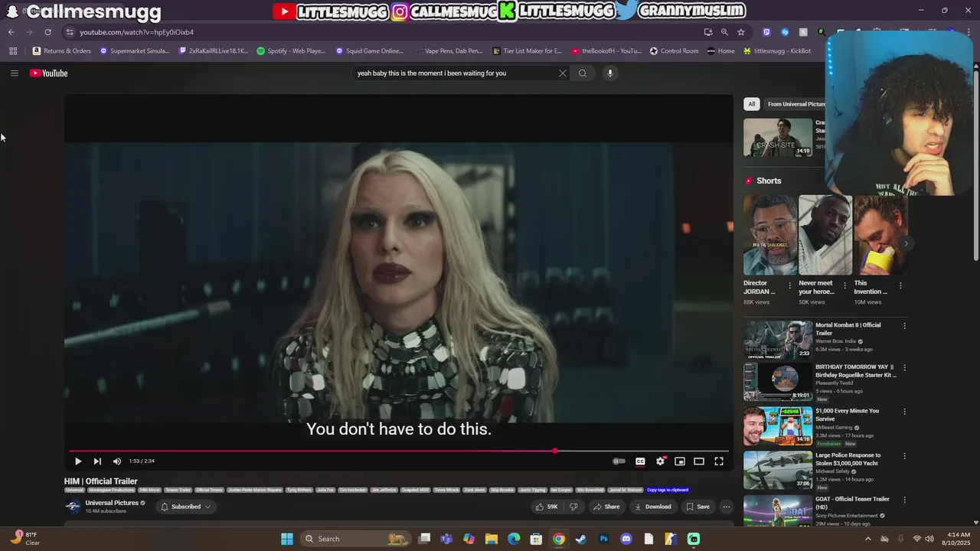Reload the browser page

47,32
